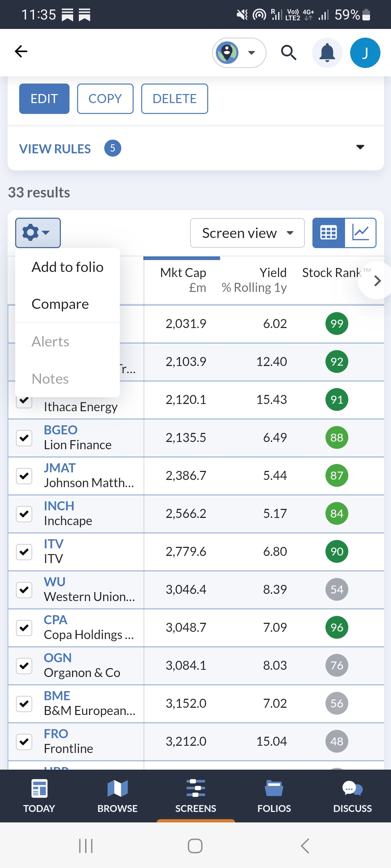Uncheck the CPA Copa Holdings checkbox
This screenshot has height=868, width=391.
(x=24, y=628)
